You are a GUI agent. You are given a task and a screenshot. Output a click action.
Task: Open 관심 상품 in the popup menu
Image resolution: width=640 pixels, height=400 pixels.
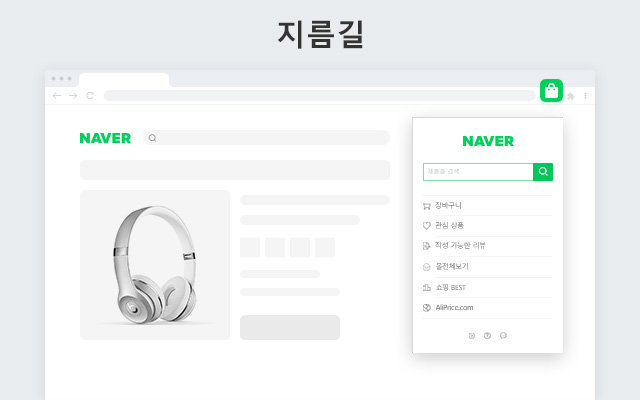pos(487,226)
